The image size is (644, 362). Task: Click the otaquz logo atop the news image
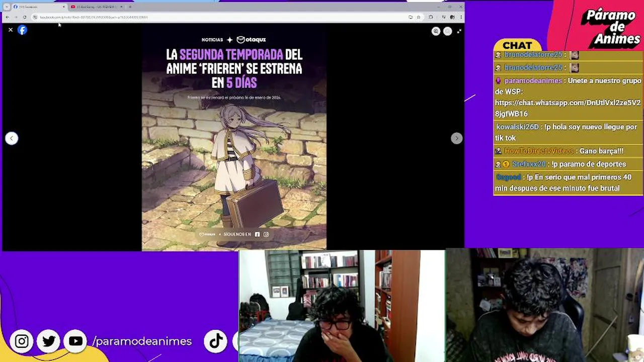251,40
